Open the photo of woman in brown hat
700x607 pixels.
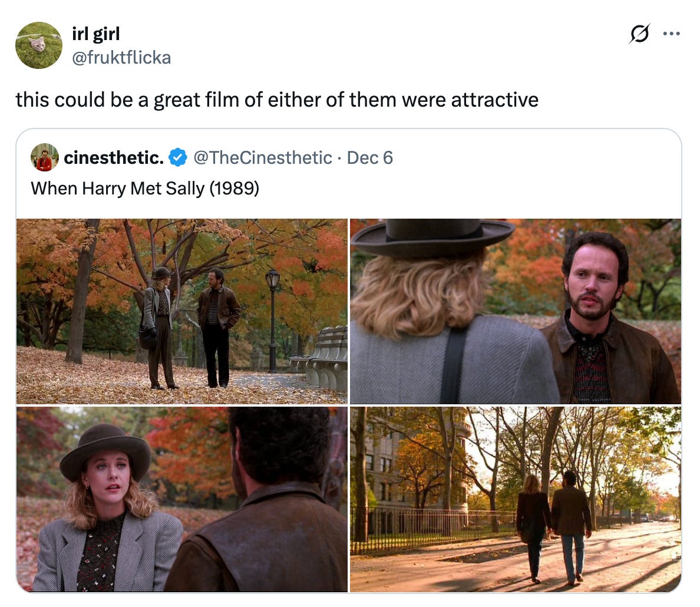[x=181, y=499]
